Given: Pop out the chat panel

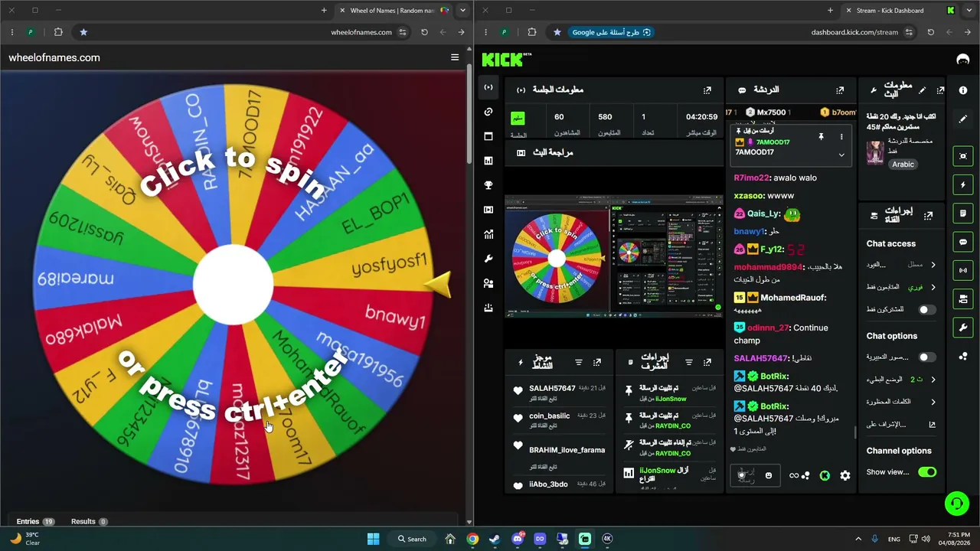Looking at the screenshot, I should pyautogui.click(x=840, y=90).
